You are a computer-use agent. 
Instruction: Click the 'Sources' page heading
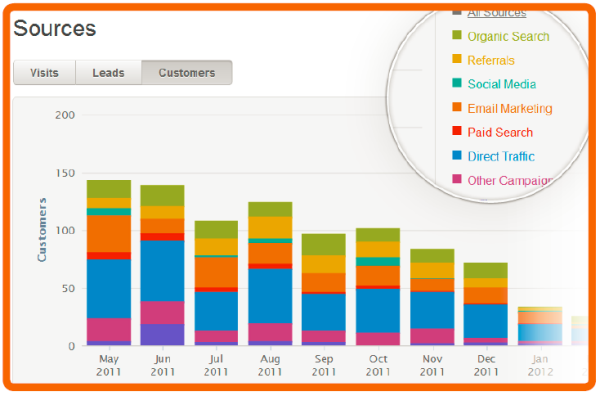[55, 29]
